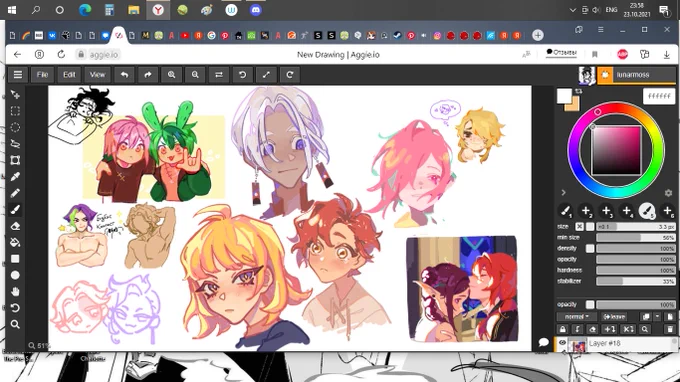
Task: Click the ffffff hex color field
Action: [x=659, y=96]
